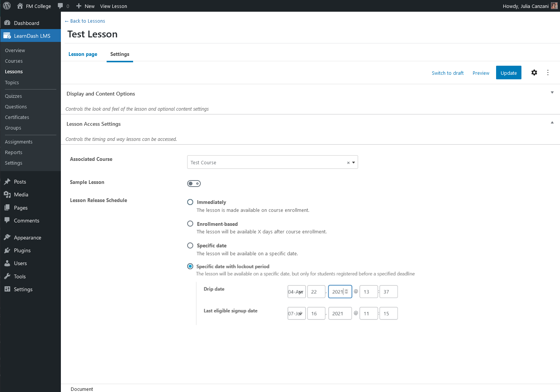
Task: Click the comments bubble in admin bar
Action: tap(61, 6)
